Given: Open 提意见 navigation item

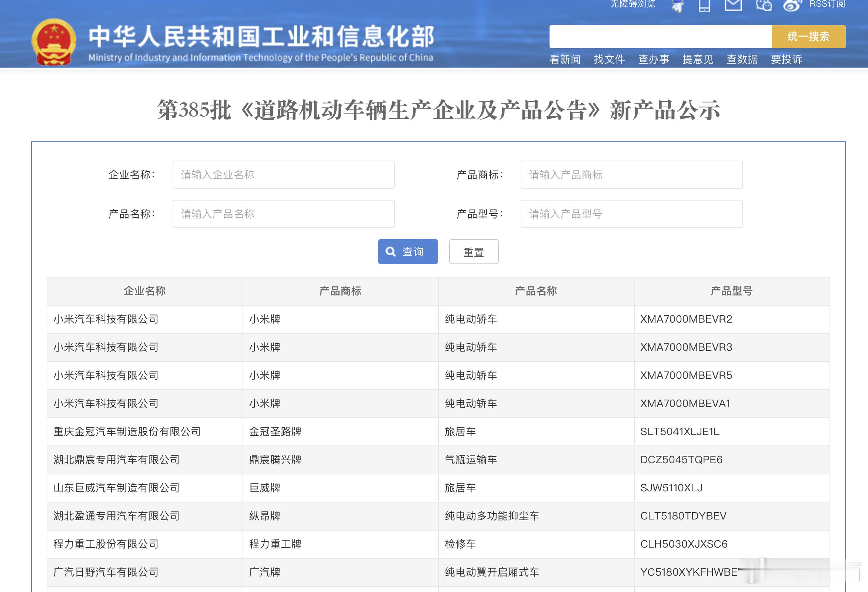Looking at the screenshot, I should pyautogui.click(x=697, y=59).
